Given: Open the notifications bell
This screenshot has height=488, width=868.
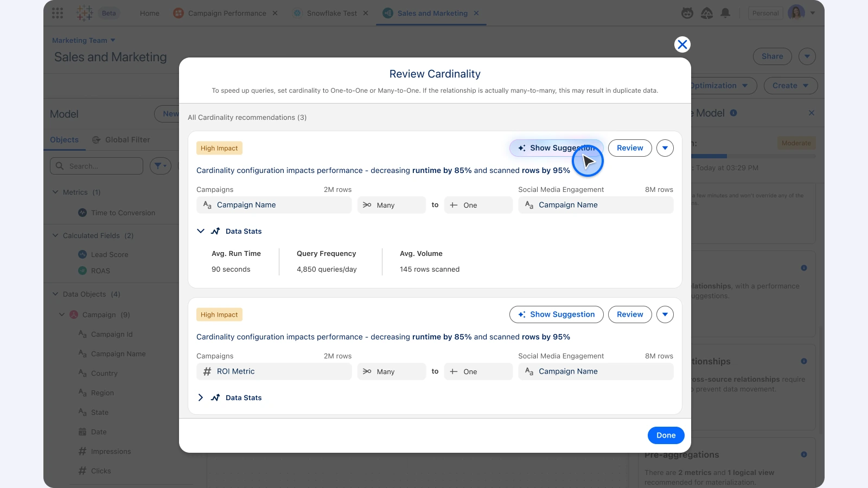Looking at the screenshot, I should coord(725,13).
